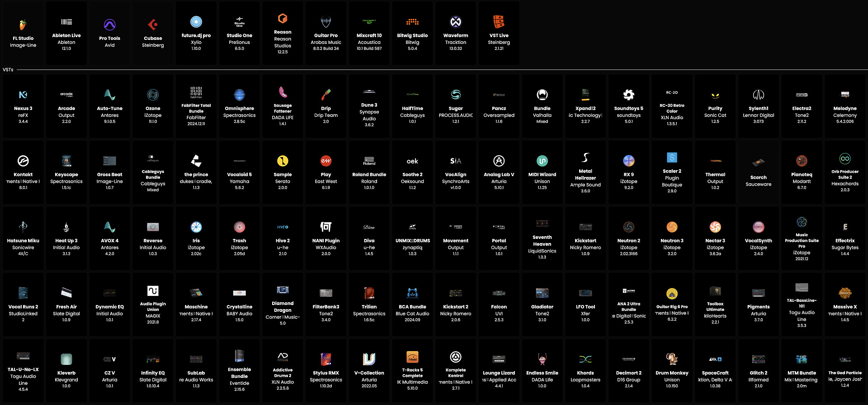868x405 pixels.
Task: Click the Kleverb icon
Action: click(66, 359)
